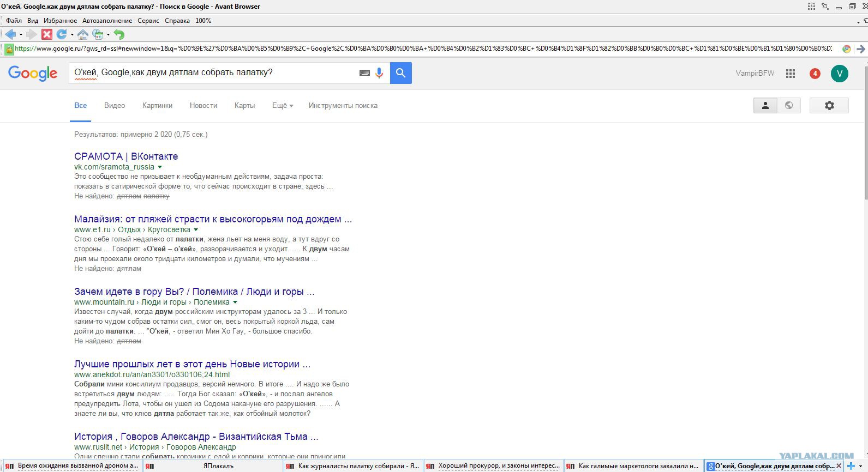Switch to tab 'Время ожидания вызванной дроном'
The height and width of the screenshot is (472, 868).
72,466
